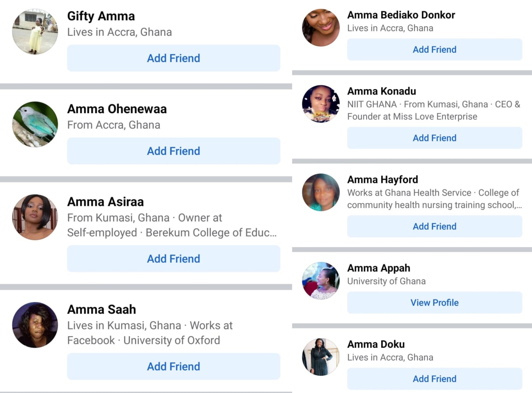Add Gifty Amma as a friend

(x=174, y=58)
